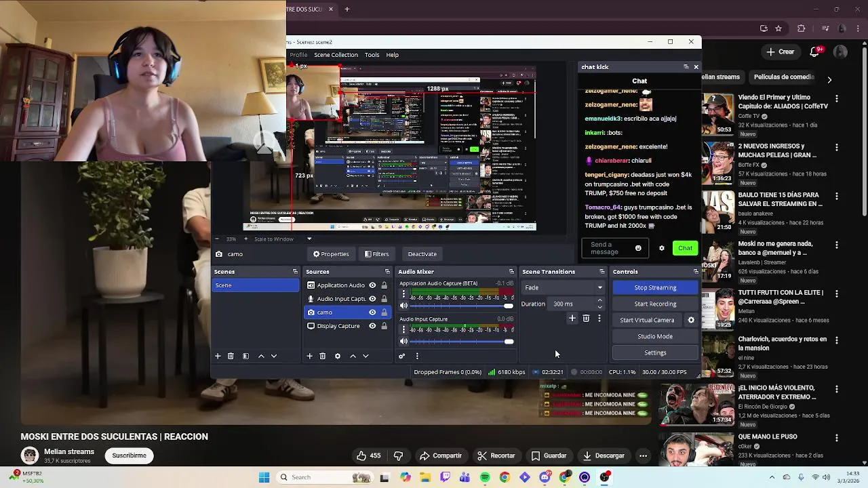Show next YouTube category chips arrow

tap(829, 79)
